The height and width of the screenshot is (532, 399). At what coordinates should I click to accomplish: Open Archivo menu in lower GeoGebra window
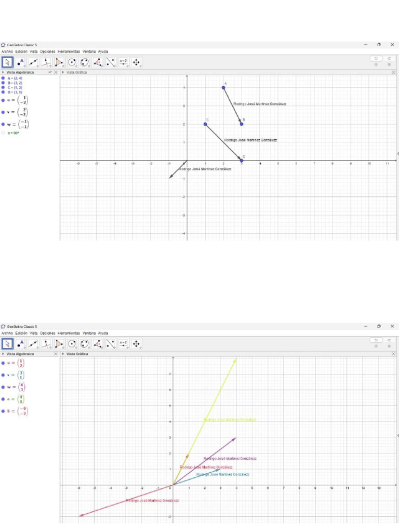(x=7, y=333)
